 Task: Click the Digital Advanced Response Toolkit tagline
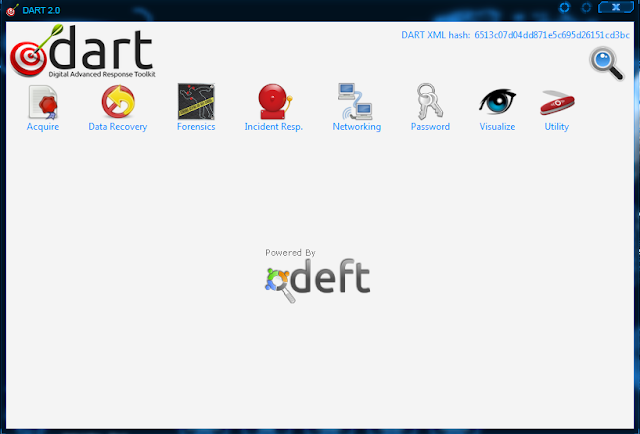(x=102, y=74)
